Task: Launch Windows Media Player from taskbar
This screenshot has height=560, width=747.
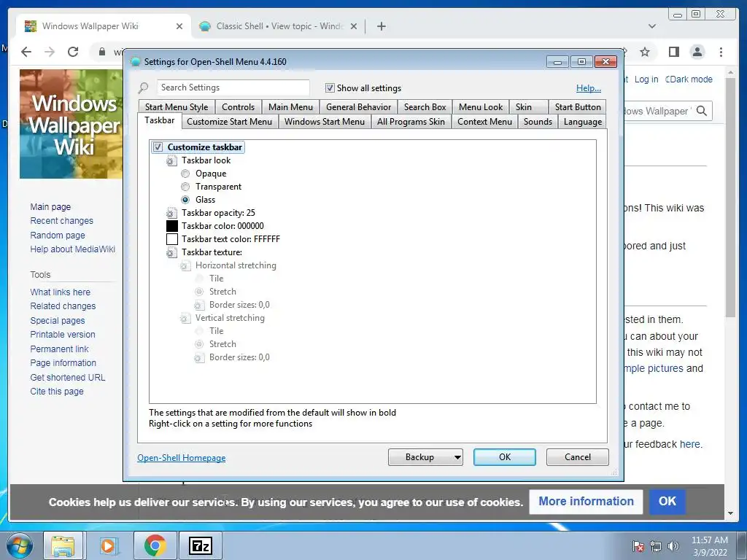Action: click(108, 545)
